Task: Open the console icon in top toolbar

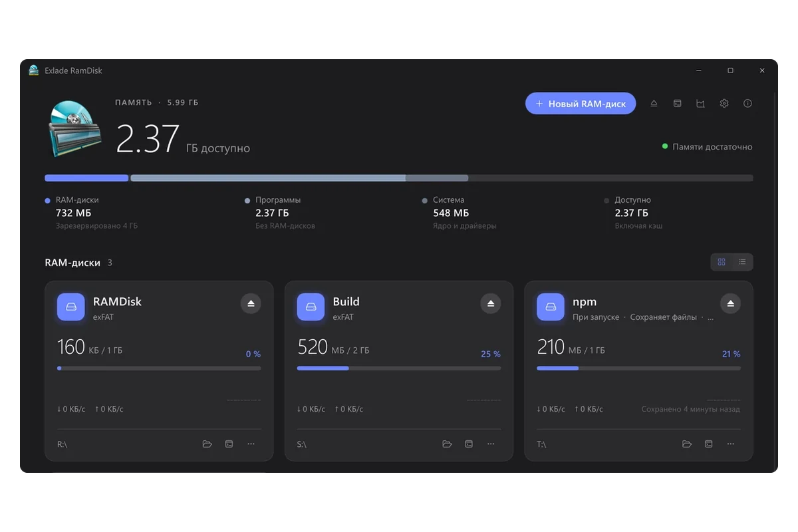Action: click(x=677, y=104)
